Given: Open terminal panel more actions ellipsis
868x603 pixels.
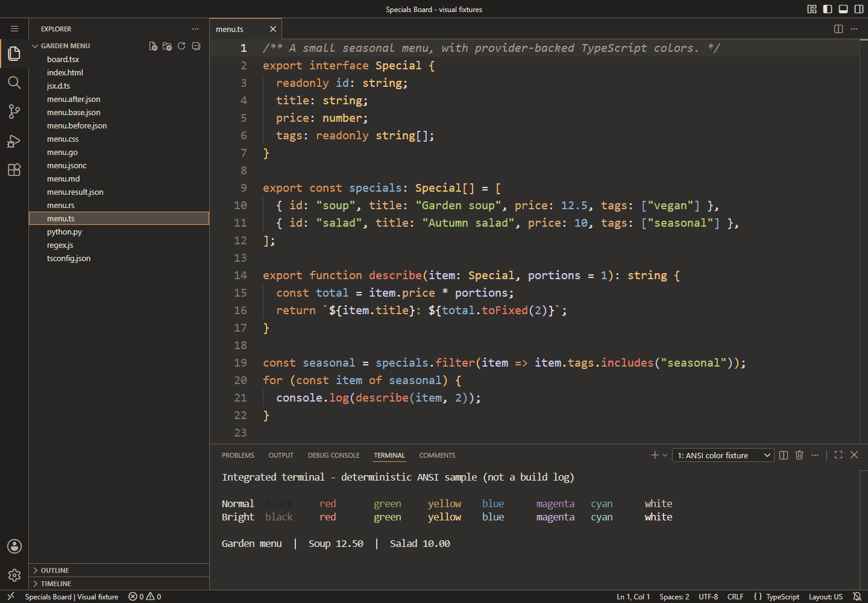Looking at the screenshot, I should coord(815,455).
